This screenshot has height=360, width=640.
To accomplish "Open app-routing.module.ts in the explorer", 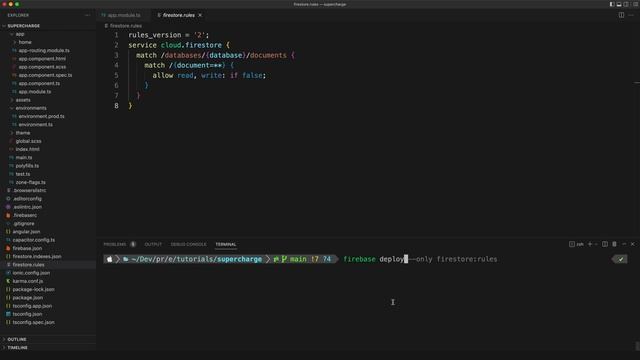I will click(x=44, y=50).
